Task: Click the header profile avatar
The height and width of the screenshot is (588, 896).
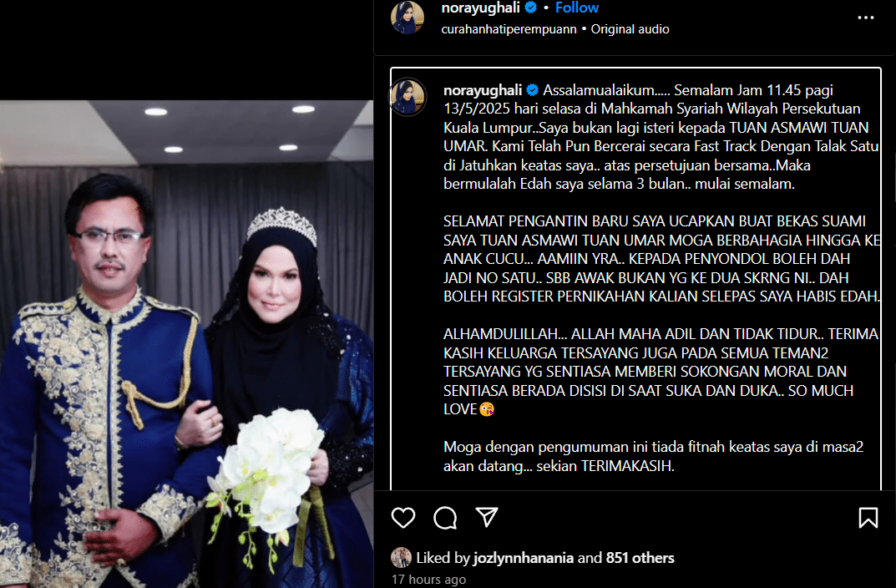Action: (408, 18)
